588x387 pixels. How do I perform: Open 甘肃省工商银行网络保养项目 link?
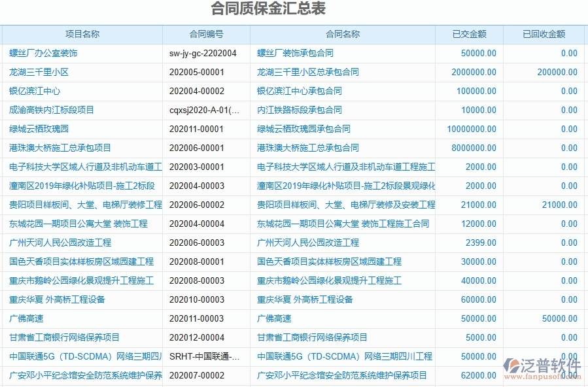[312, 338]
